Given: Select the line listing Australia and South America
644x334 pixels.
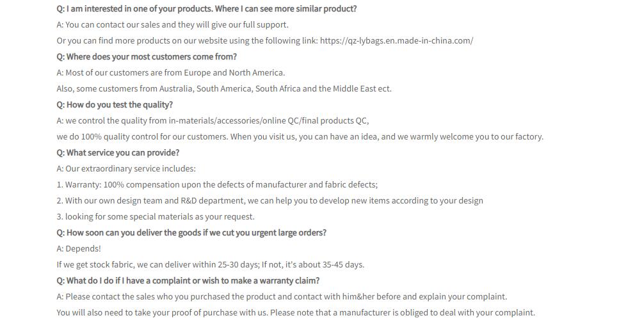Looking at the screenshot, I should pyautogui.click(x=224, y=89).
